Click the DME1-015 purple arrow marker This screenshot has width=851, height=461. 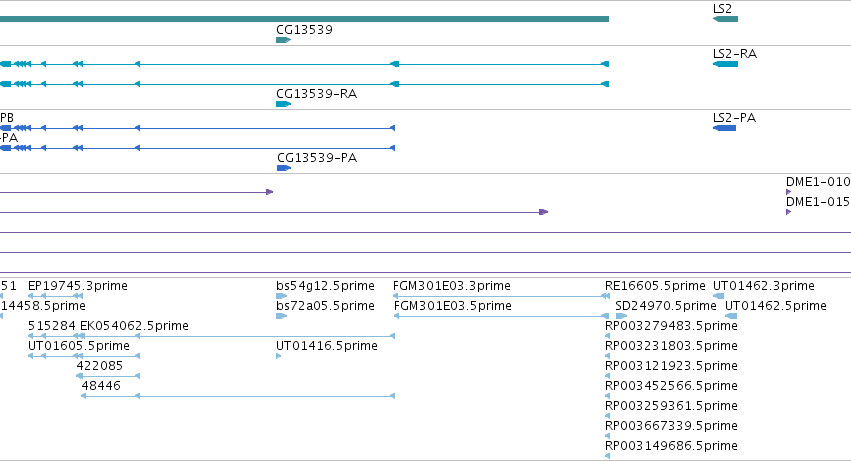789,212
